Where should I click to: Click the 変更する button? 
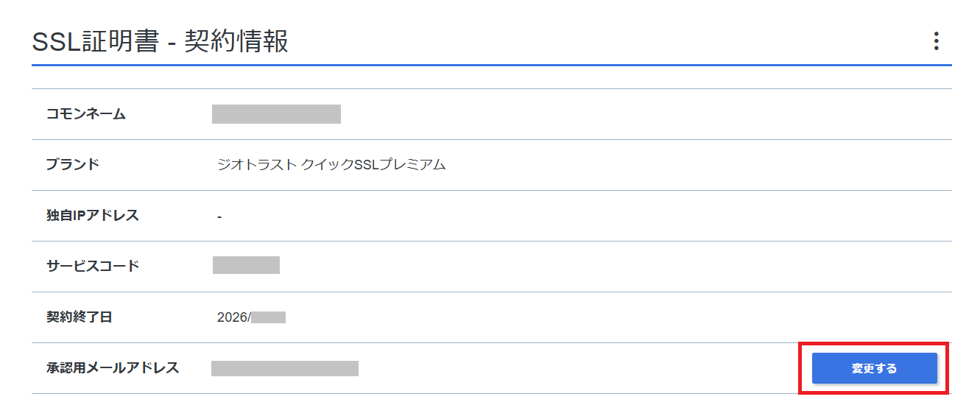pos(874,368)
